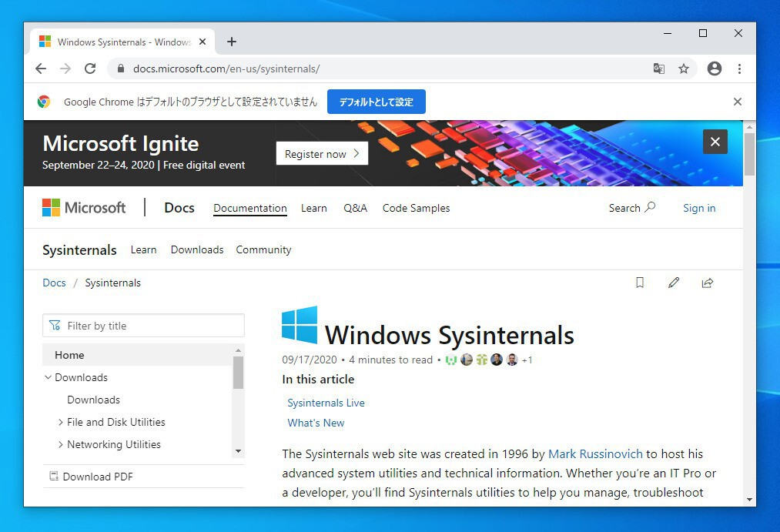Image resolution: width=780 pixels, height=532 pixels.
Task: Close the Windows Sysinternals tab
Action: coord(203,42)
